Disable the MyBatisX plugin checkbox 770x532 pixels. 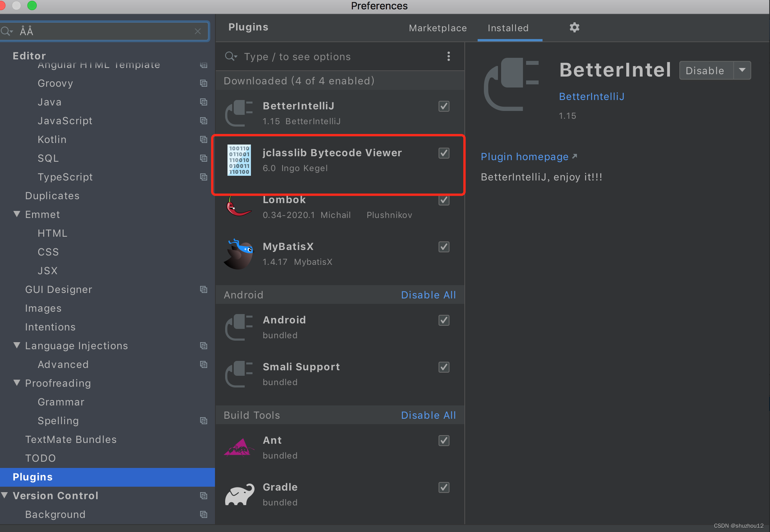point(444,247)
